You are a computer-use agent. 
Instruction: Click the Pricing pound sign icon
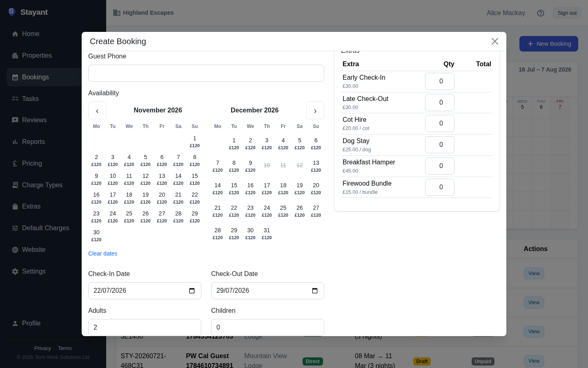point(15,164)
